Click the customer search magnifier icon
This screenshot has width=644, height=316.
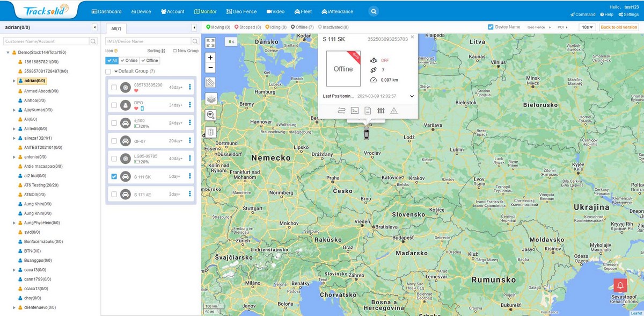point(93,41)
